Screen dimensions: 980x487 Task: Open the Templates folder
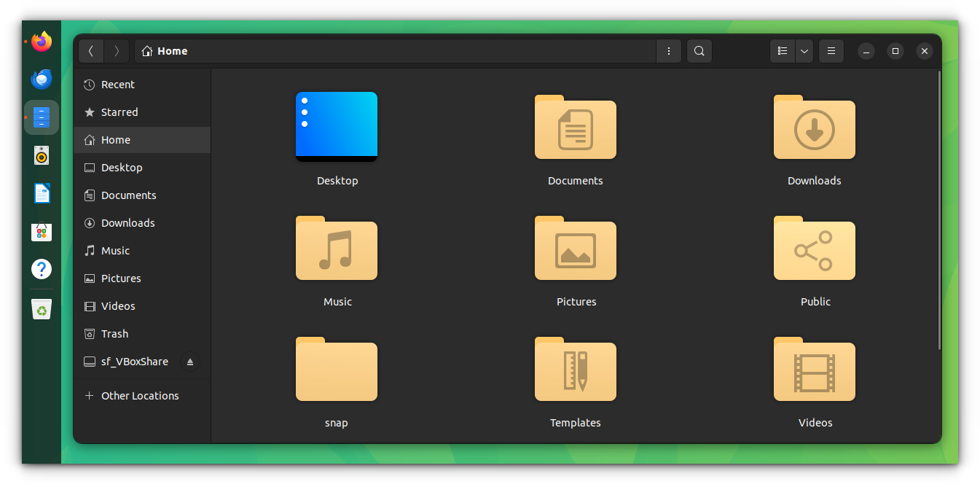(575, 370)
